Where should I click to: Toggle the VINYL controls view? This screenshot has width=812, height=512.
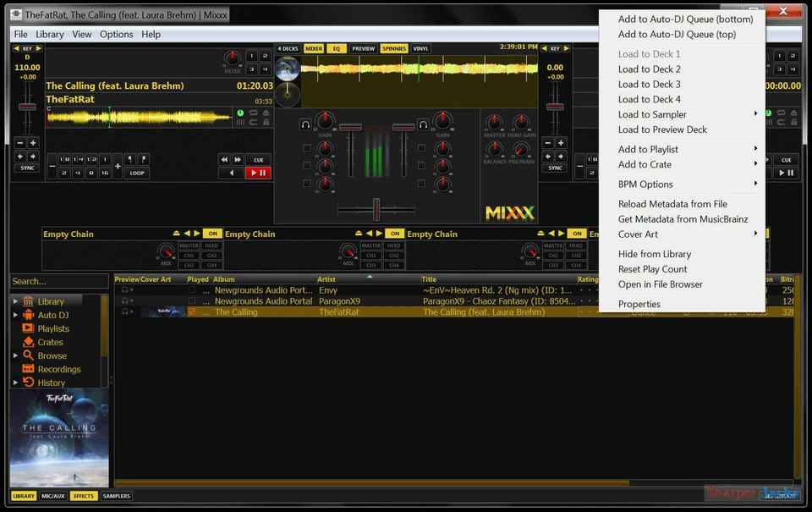[x=419, y=48]
